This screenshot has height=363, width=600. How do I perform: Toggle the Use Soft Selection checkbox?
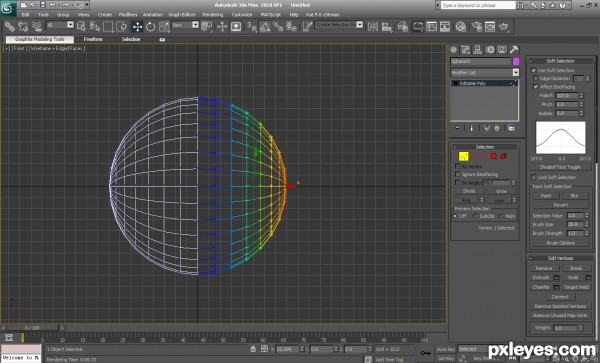click(533, 70)
